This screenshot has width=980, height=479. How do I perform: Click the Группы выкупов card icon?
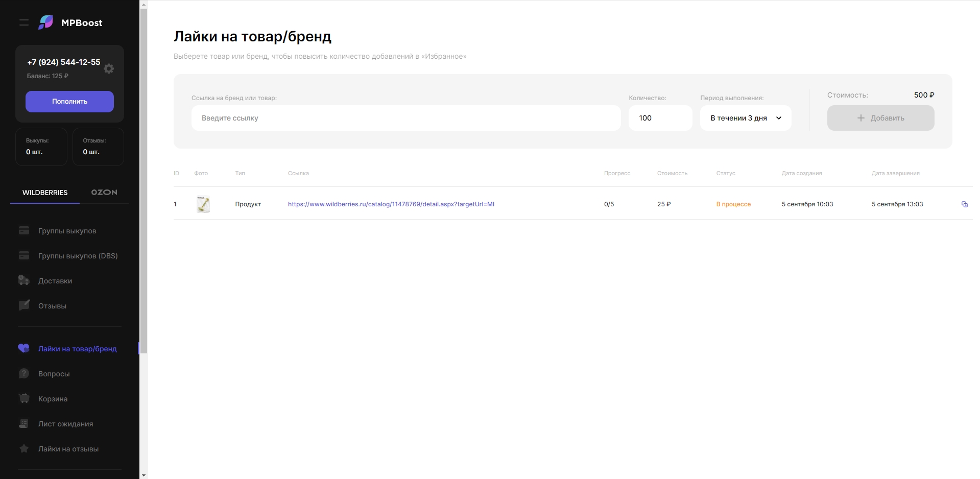click(24, 231)
